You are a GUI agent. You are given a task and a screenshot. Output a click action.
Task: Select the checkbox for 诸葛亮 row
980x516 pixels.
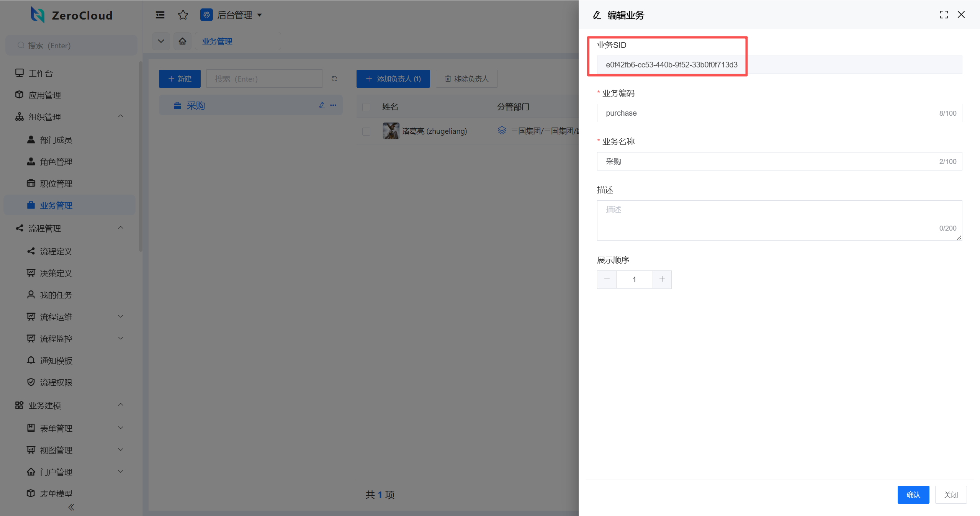(366, 131)
